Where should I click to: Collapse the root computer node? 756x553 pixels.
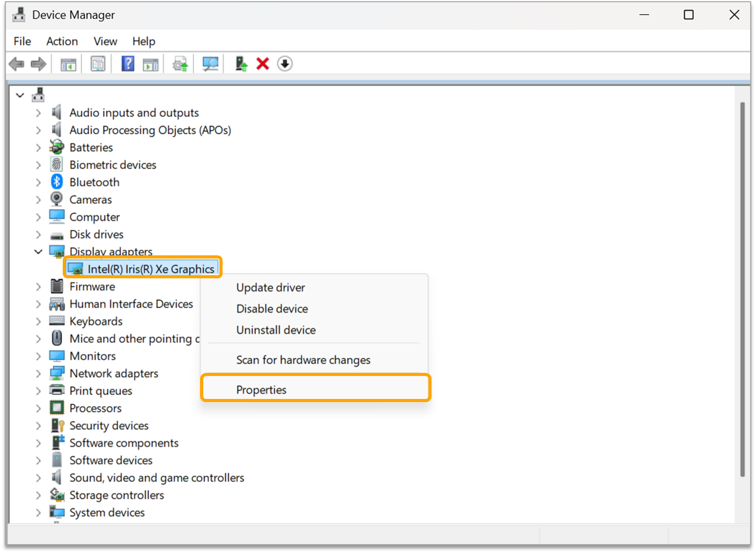coord(20,96)
